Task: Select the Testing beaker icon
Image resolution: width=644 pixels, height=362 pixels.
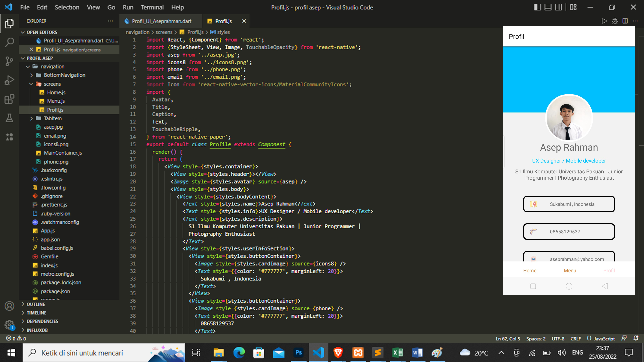Action: point(9,118)
